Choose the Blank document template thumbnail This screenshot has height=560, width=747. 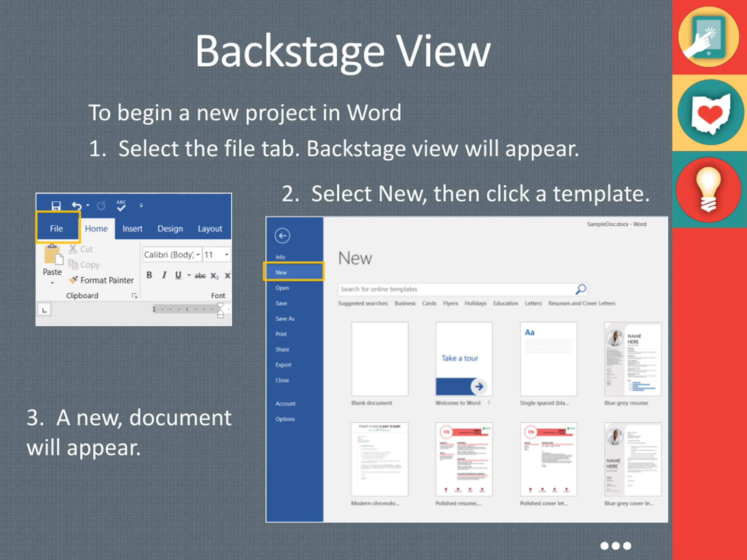point(380,359)
